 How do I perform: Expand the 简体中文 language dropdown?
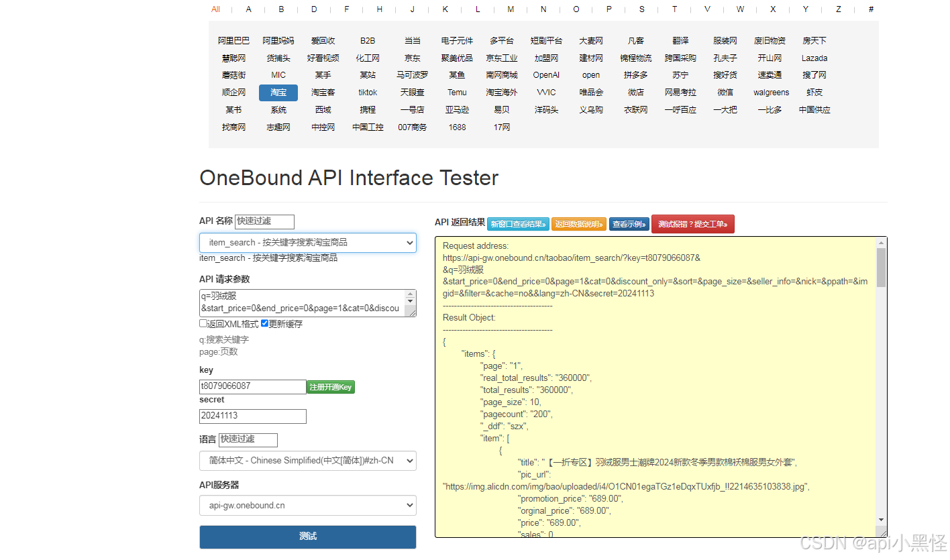pyautogui.click(x=308, y=461)
